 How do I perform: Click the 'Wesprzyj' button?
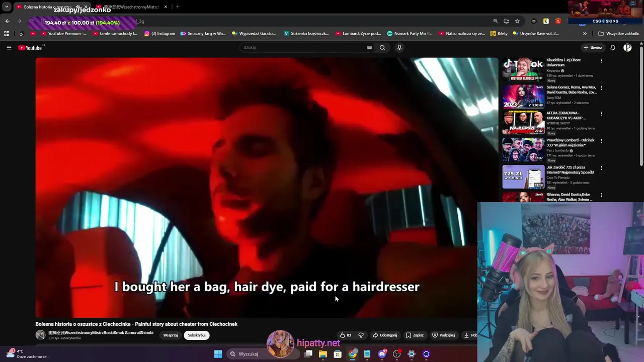pyautogui.click(x=171, y=335)
